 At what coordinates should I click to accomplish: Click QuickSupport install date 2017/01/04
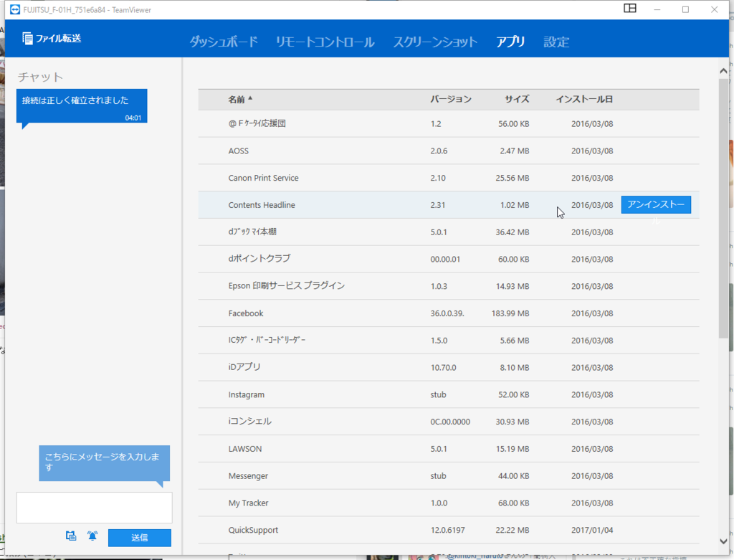[x=592, y=530]
